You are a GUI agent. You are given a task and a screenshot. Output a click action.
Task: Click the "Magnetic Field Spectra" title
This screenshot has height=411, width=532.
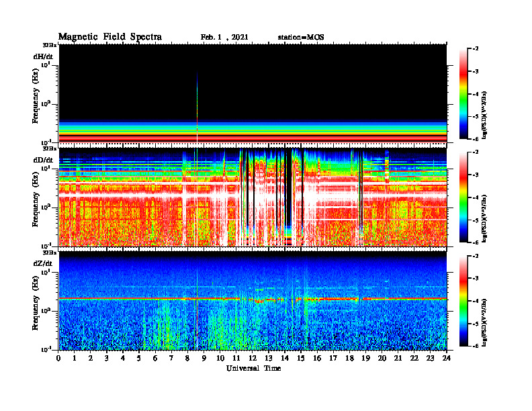point(110,37)
